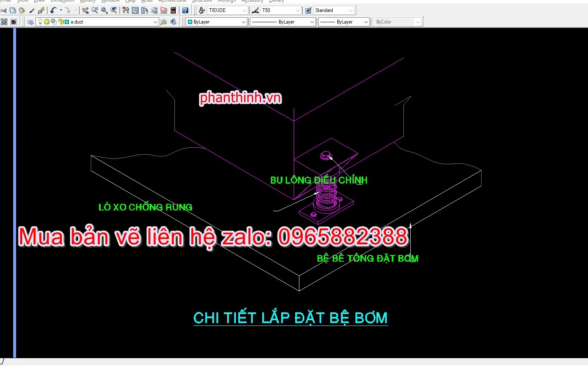Open the Properties palette icon
This screenshot has width=588, height=366.
[126, 10]
